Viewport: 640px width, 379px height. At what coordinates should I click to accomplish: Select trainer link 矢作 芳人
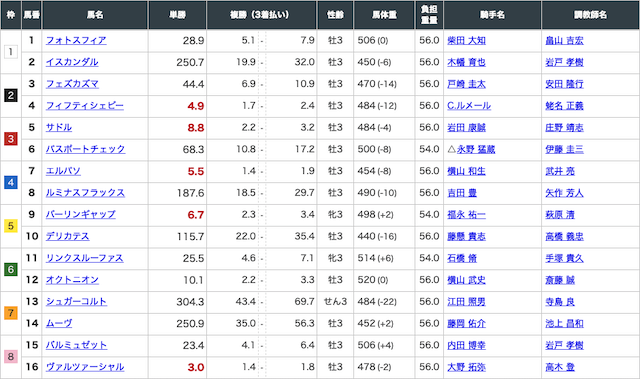564,193
